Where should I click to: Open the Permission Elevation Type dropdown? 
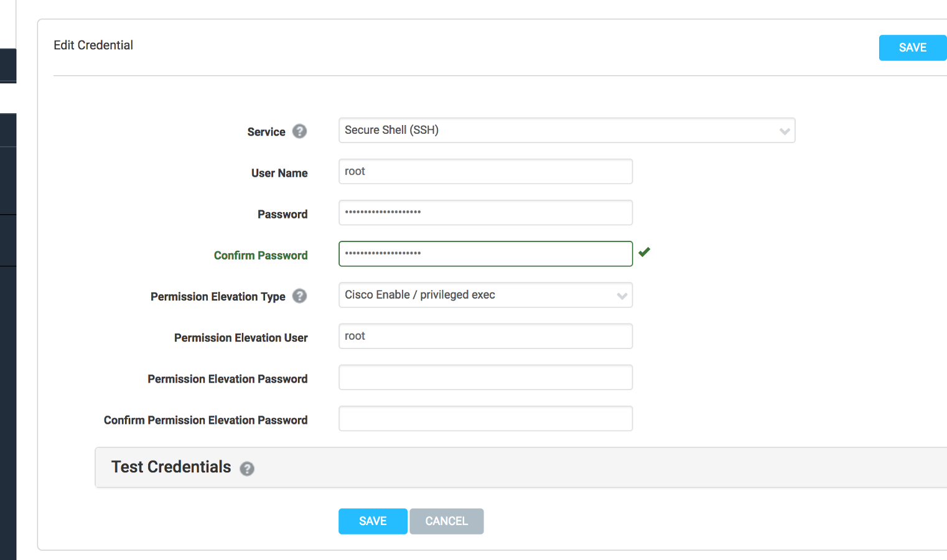485,295
